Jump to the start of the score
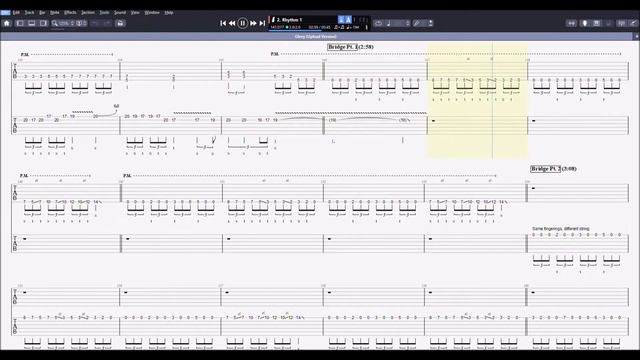640x360 pixels. tap(223, 23)
